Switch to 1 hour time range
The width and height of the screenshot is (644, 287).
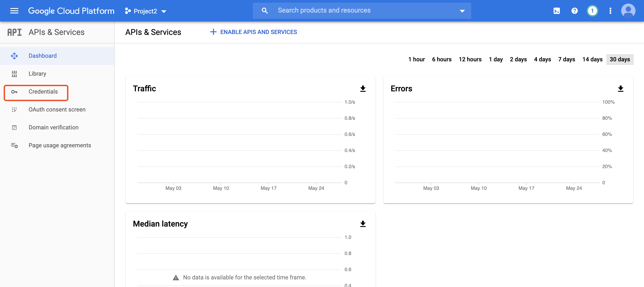tap(416, 59)
